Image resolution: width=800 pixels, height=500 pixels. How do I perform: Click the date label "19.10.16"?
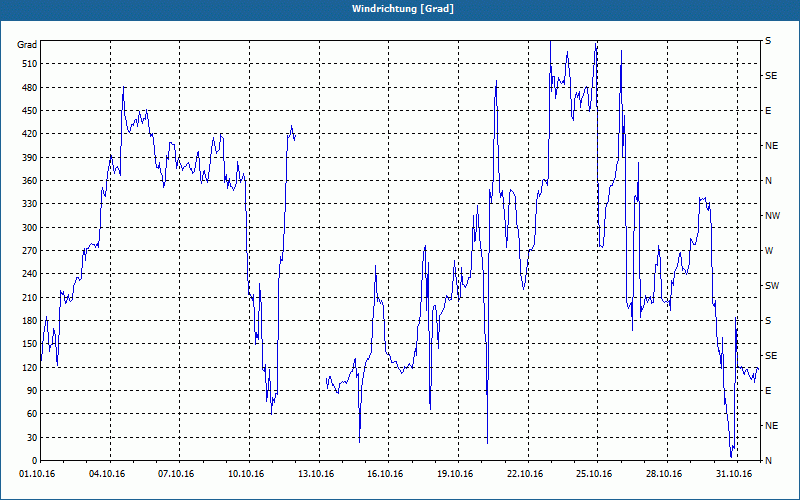pos(456,474)
